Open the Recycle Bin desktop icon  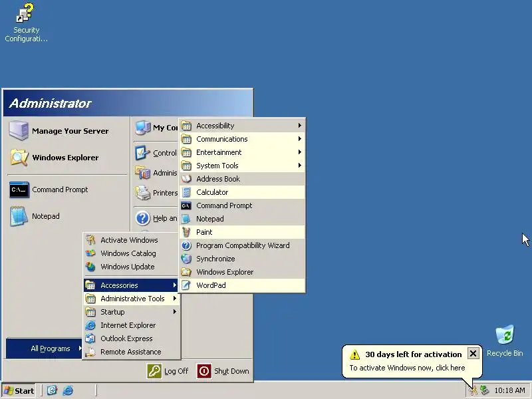pos(505,334)
